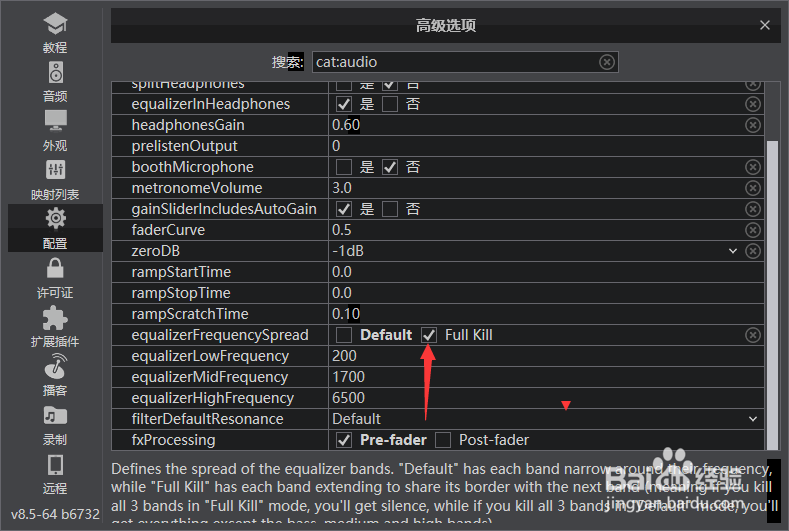The height and width of the screenshot is (531, 789).
Task: Open the 远程 remote section
Action: coord(55,474)
